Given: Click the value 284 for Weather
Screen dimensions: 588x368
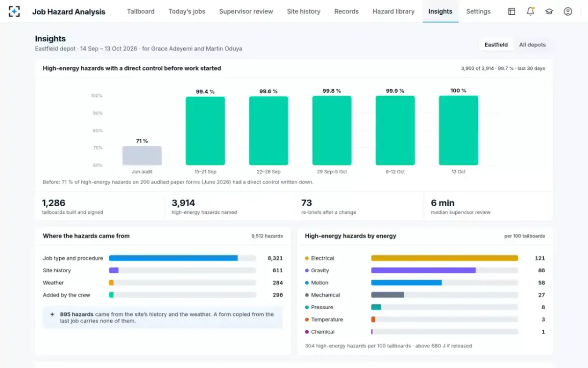Looking at the screenshot, I should (278, 283).
